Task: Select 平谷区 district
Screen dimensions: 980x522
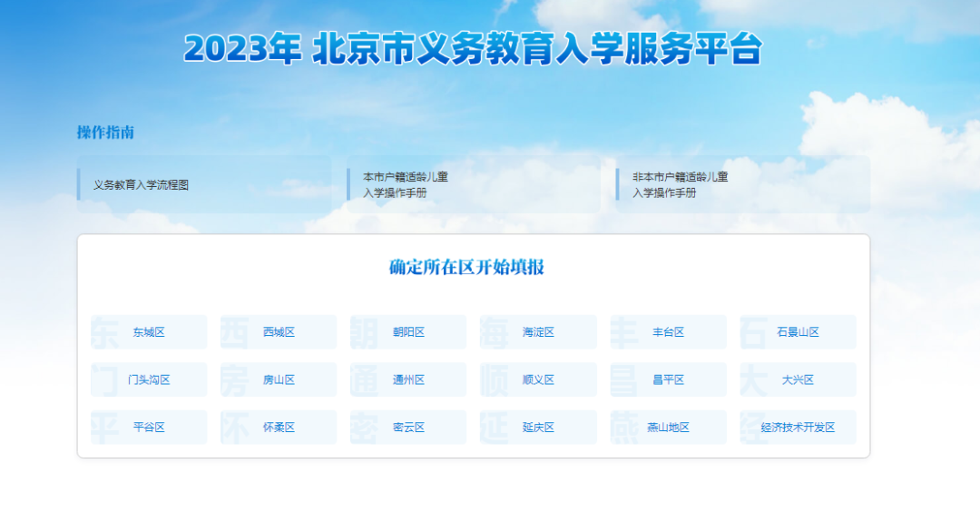Action: tap(149, 428)
